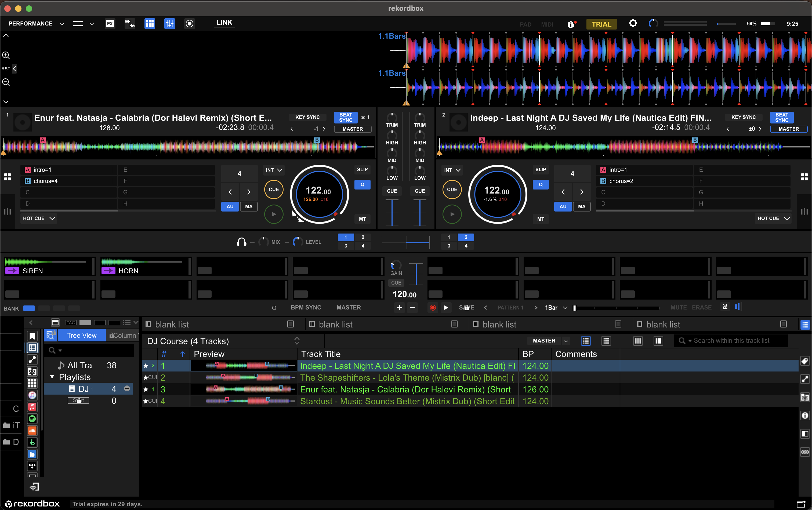Zoom out on the waveform

pos(6,82)
